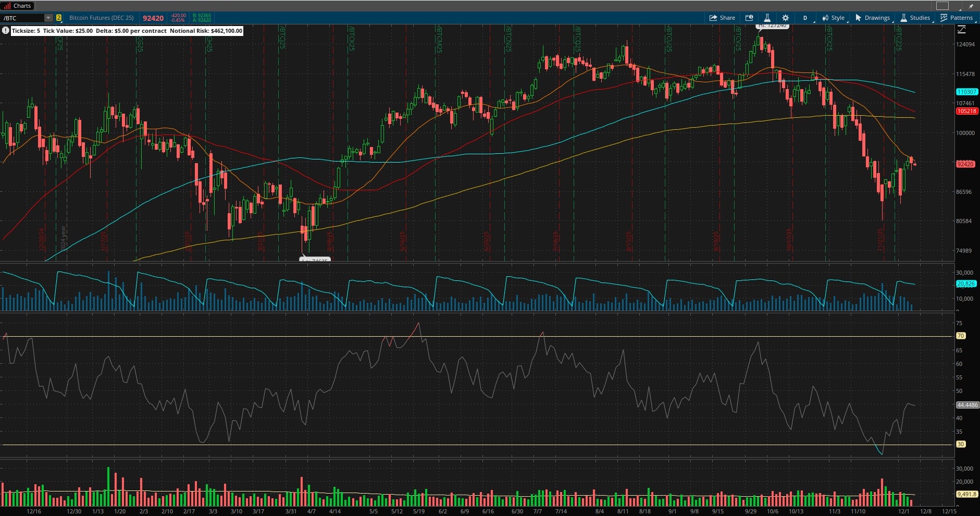This screenshot has width=980, height=516.
Task: Expand the grid layout rectangle selector
Action: click(x=942, y=6)
